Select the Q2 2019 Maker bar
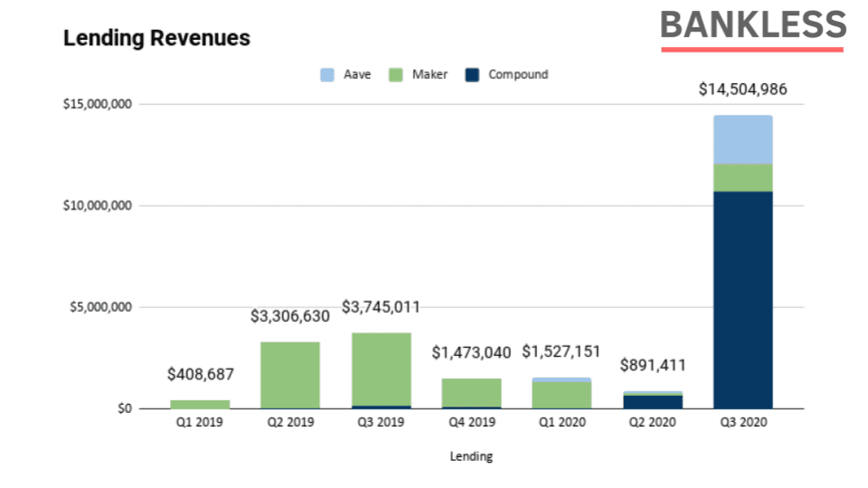This screenshot has height=488, width=868. tap(290, 375)
